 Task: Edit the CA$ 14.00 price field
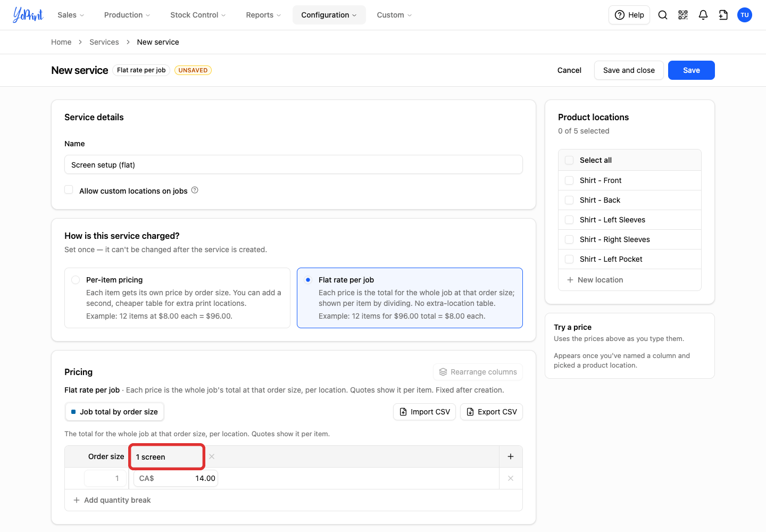[x=176, y=478]
